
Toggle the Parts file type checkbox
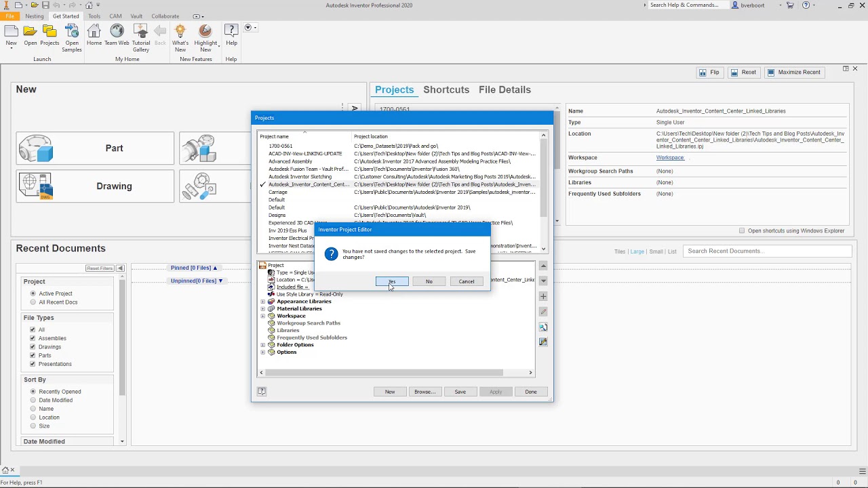point(33,355)
